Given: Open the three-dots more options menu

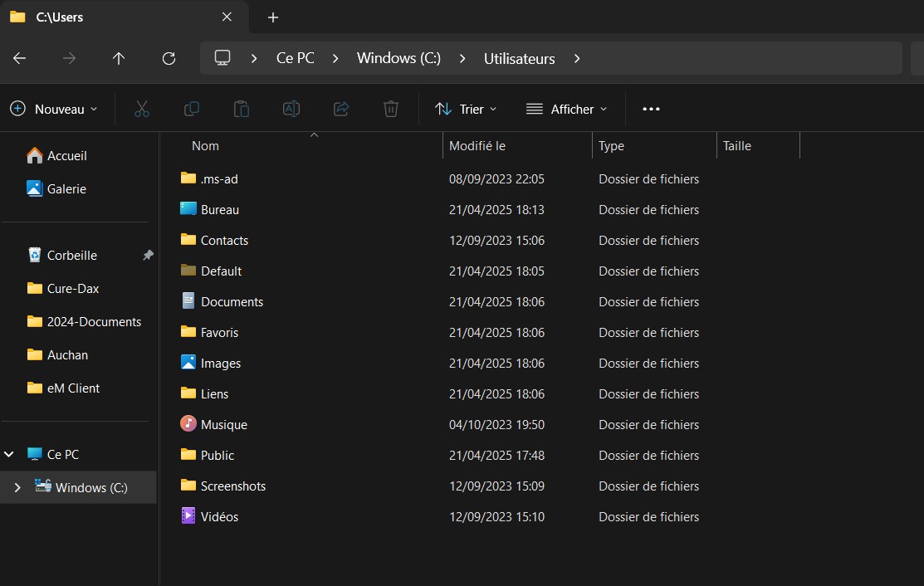Looking at the screenshot, I should pyautogui.click(x=651, y=109).
